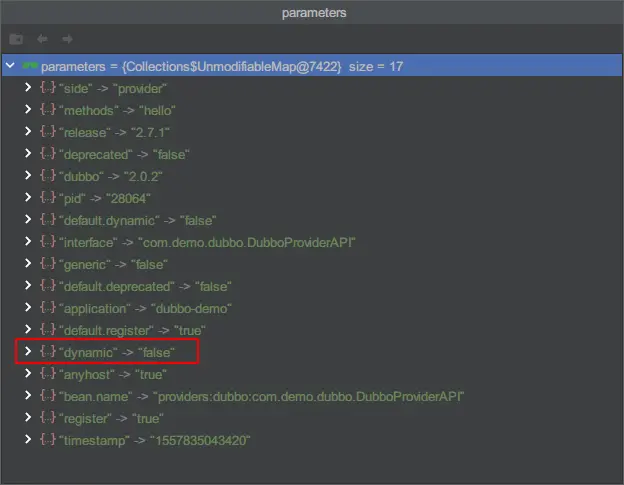Click the folder icon in the toolbar
The width and height of the screenshot is (624, 485).
(16, 39)
